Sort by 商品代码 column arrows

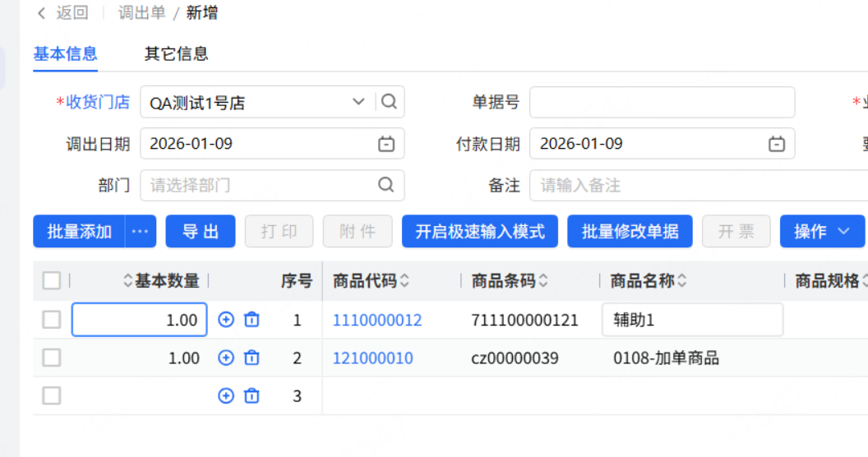pos(404,280)
